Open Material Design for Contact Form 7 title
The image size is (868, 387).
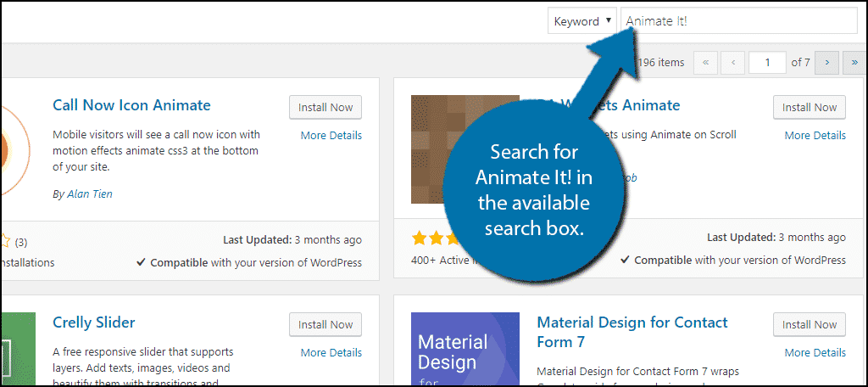(x=632, y=332)
